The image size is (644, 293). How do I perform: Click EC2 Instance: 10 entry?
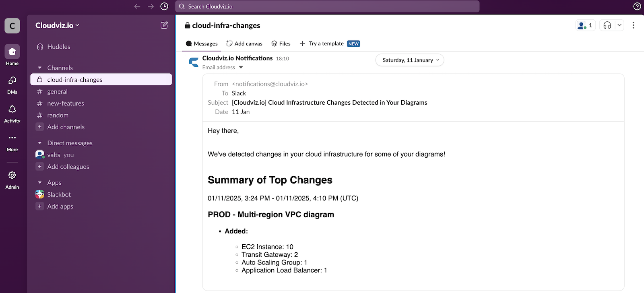point(267,247)
